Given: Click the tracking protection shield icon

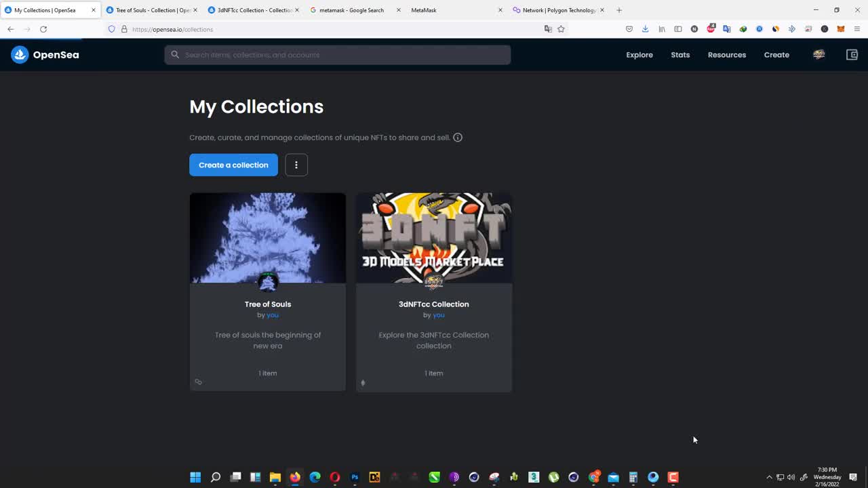Looking at the screenshot, I should tap(112, 29).
